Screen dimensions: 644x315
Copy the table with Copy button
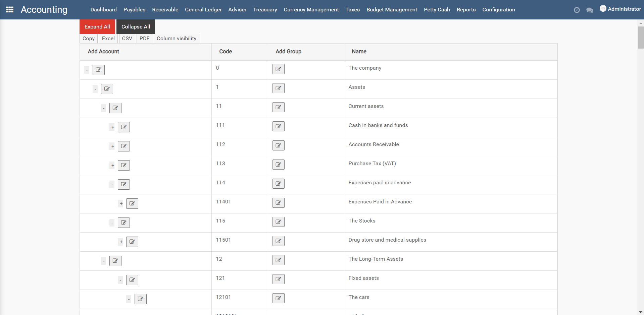pos(89,39)
